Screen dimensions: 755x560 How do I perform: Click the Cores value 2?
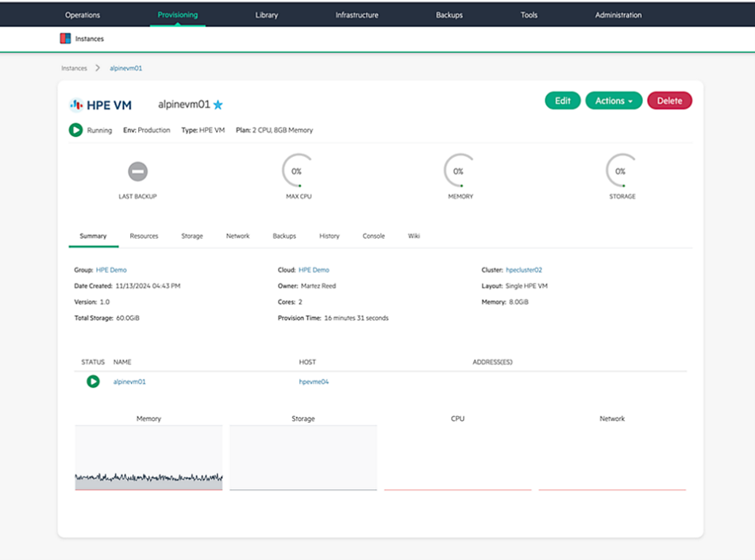[x=300, y=302]
